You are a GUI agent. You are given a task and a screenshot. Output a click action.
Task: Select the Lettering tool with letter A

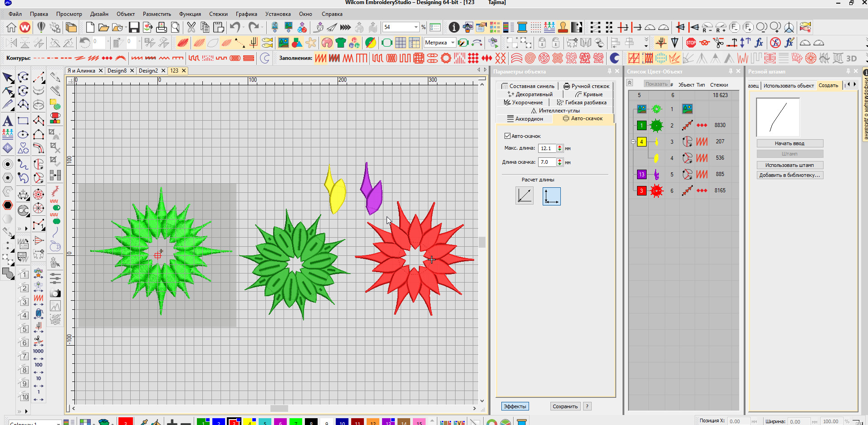coord(8,121)
